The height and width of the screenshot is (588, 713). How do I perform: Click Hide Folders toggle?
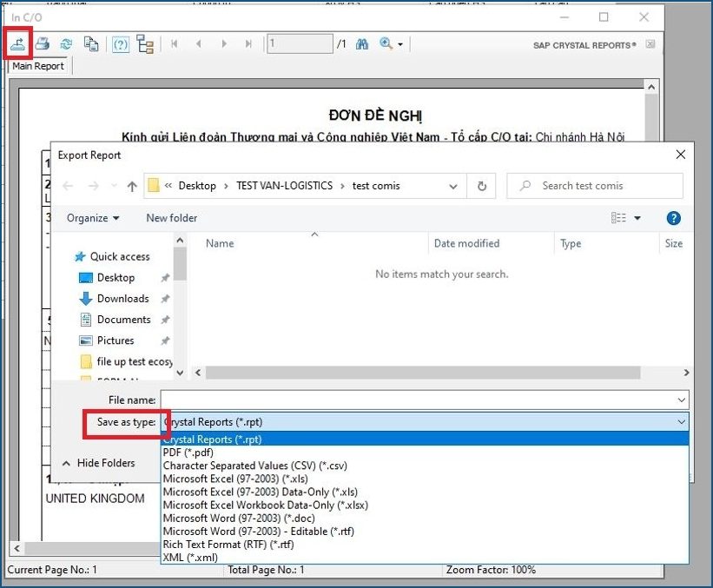point(99,463)
